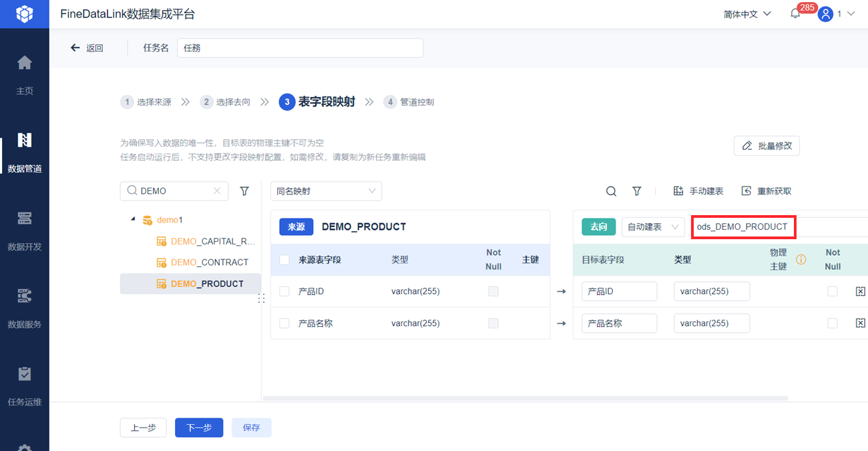The height and width of the screenshot is (451, 868).
Task: Collapse the demo1 tree node
Action: (133, 219)
